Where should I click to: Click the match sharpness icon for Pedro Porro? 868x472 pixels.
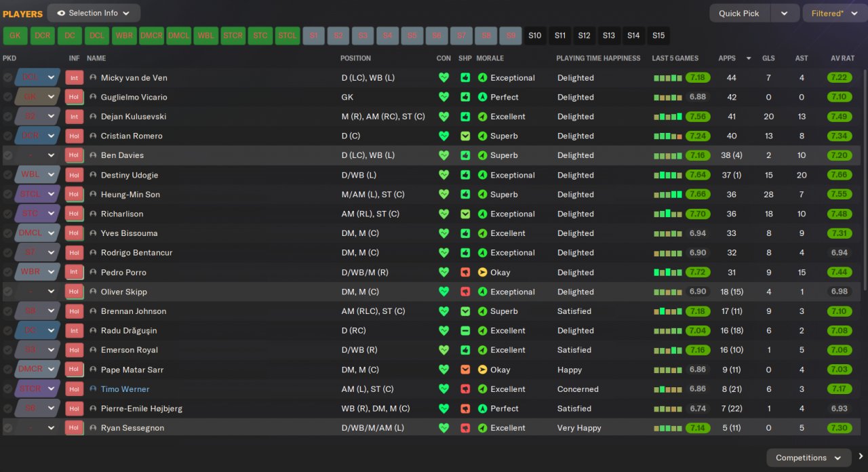tap(465, 273)
